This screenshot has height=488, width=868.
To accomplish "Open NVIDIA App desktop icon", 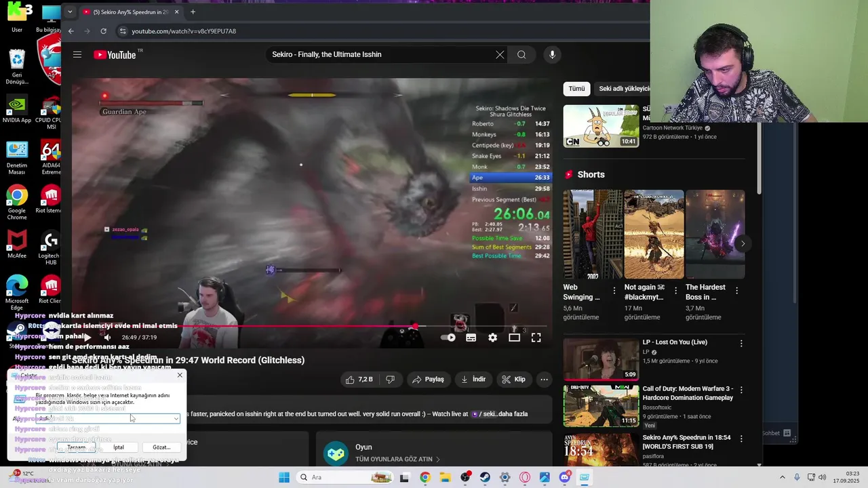I will coord(17,110).
